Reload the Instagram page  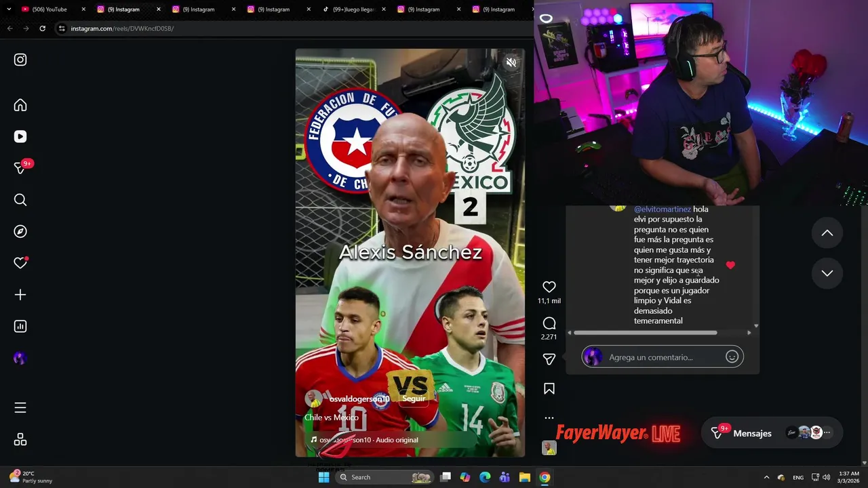tap(42, 28)
